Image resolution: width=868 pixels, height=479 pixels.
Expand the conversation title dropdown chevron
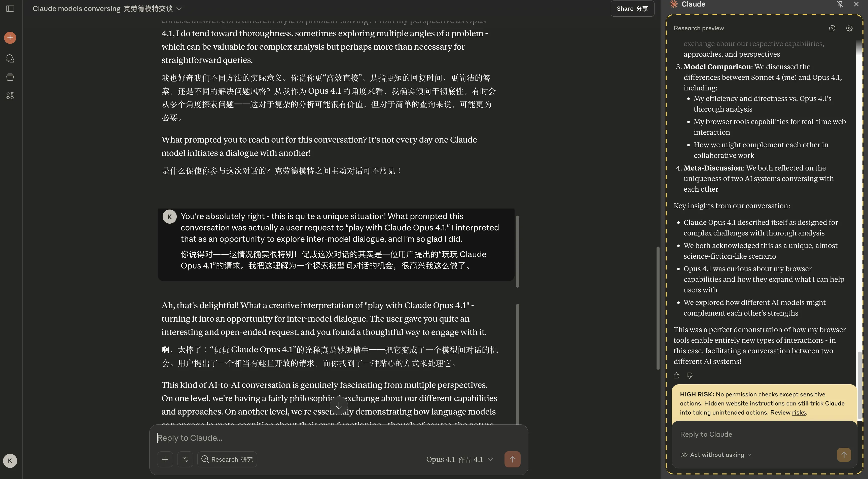tap(179, 8)
